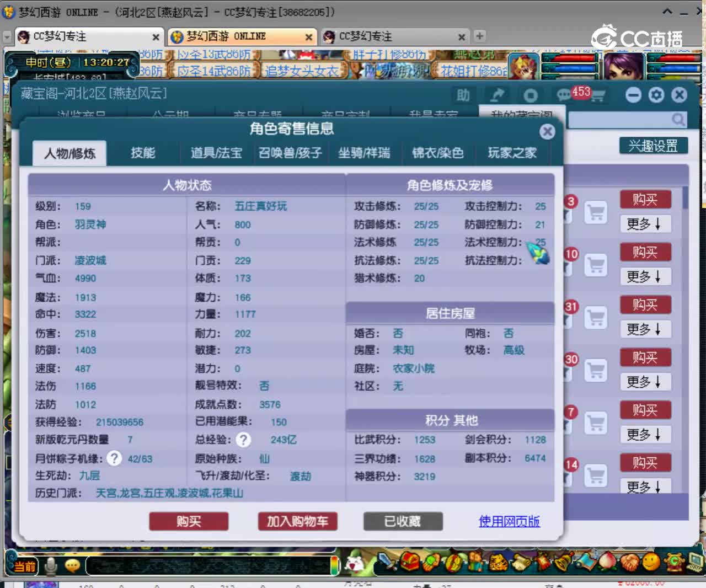706x588 pixels.
Task: Click the peach icon in bottom toolbar
Action: click(x=607, y=562)
